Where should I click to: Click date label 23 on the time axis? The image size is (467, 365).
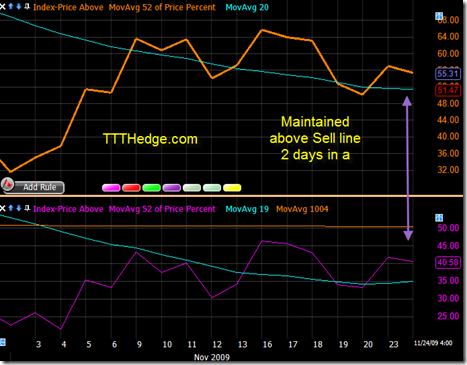394,344
